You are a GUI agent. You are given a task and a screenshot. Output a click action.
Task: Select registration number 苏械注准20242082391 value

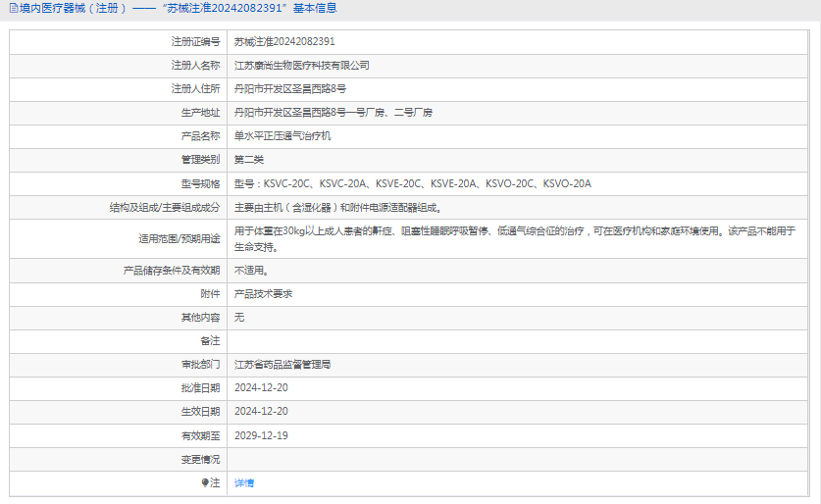[x=284, y=42]
